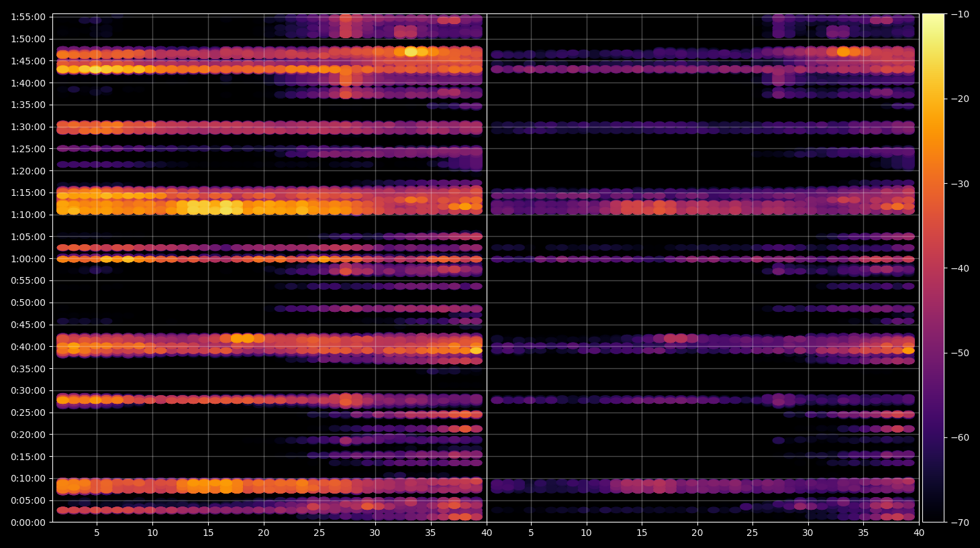Select the 1:40:00 time axis label
The height and width of the screenshot is (548, 980).
click(x=28, y=83)
